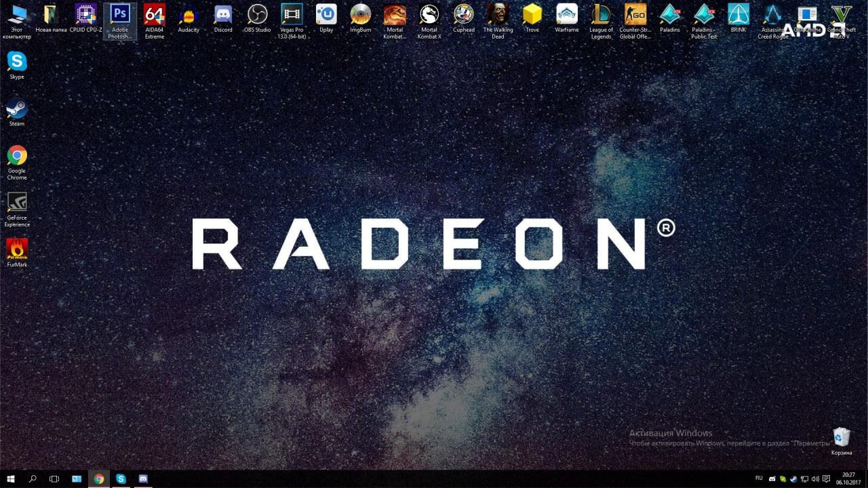Open the RU input language menu
The height and width of the screenshot is (488, 868).
[759, 479]
